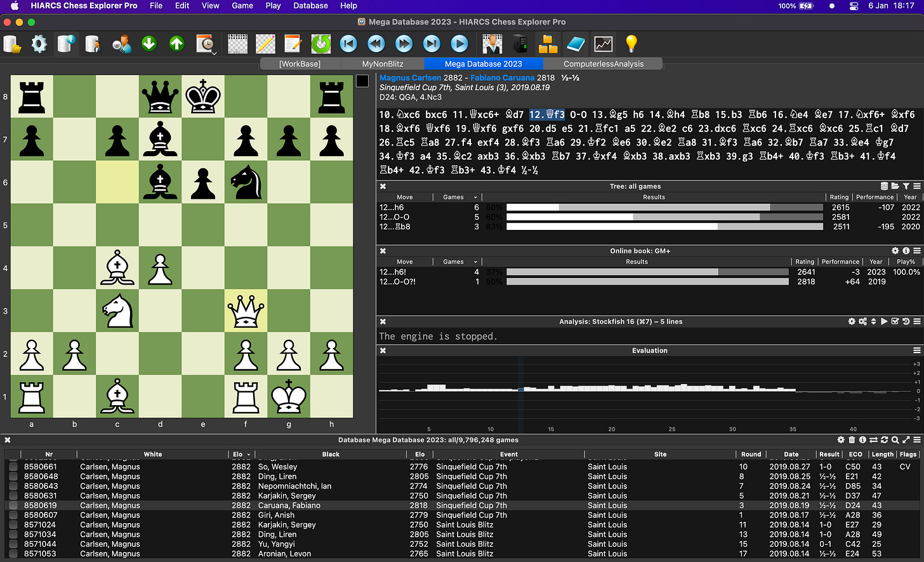Switch to the [WorkBase] tab
The height and width of the screenshot is (562, 924).
(300, 64)
